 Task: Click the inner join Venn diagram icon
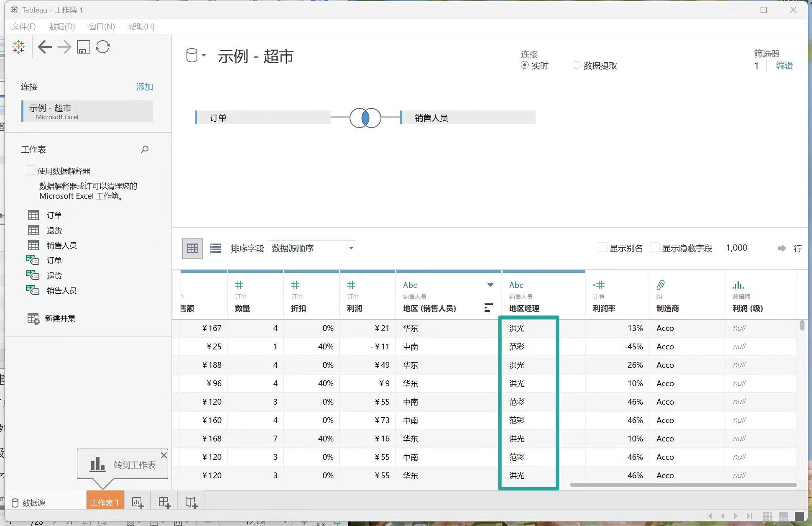(365, 118)
